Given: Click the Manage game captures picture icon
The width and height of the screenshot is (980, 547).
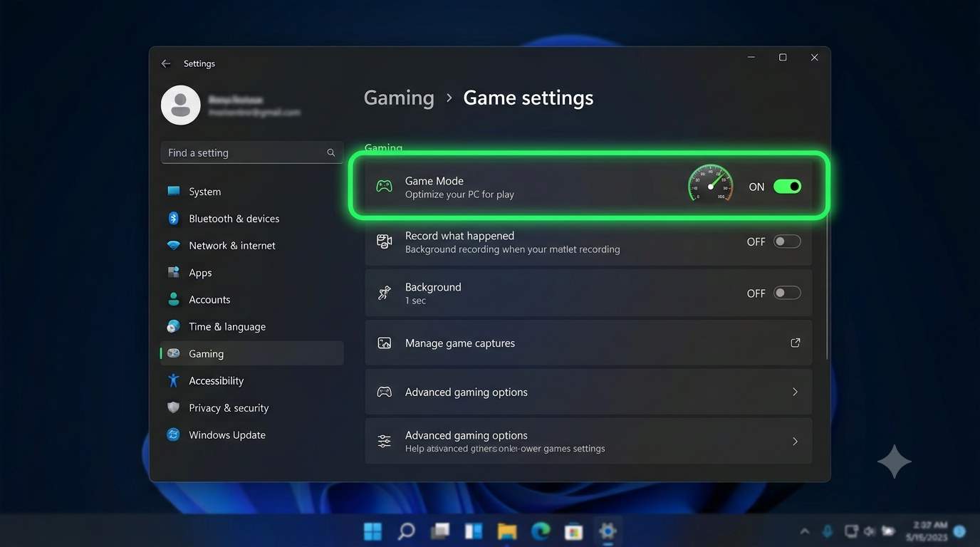Looking at the screenshot, I should [x=384, y=343].
